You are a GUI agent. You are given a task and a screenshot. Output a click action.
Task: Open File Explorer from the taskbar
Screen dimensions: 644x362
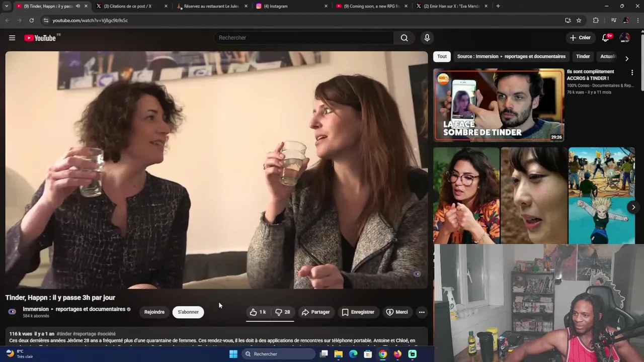339,354
